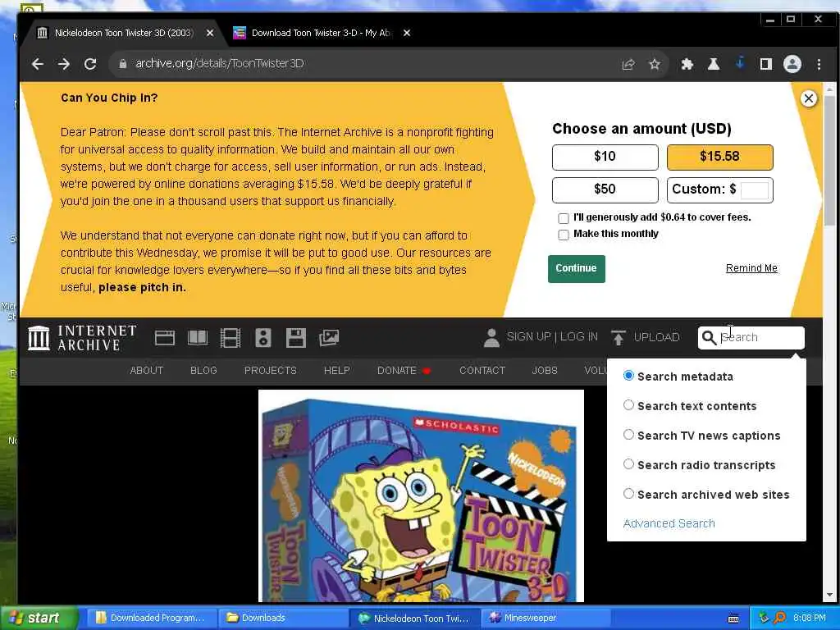Image resolution: width=840 pixels, height=630 pixels.
Task: Open the Chrome three-dot menu
Action: [x=819, y=64]
